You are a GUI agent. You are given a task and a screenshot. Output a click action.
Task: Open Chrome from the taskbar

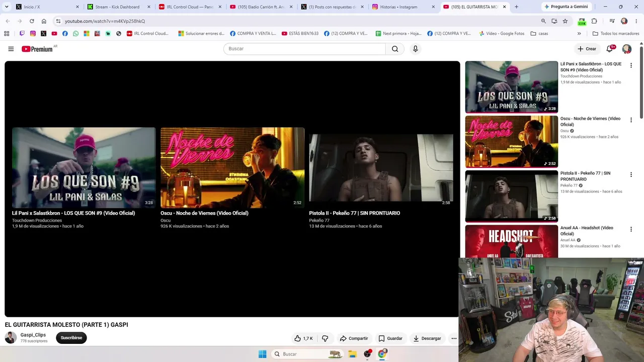382,354
